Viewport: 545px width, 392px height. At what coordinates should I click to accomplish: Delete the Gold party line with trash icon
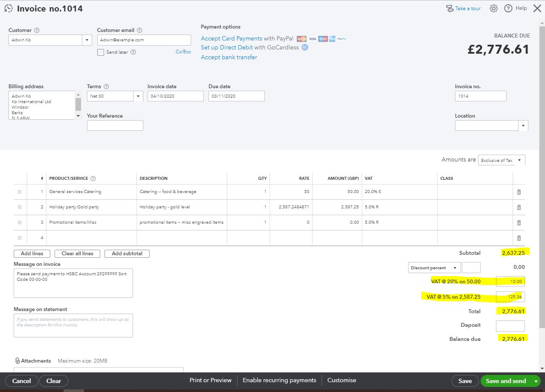(519, 208)
